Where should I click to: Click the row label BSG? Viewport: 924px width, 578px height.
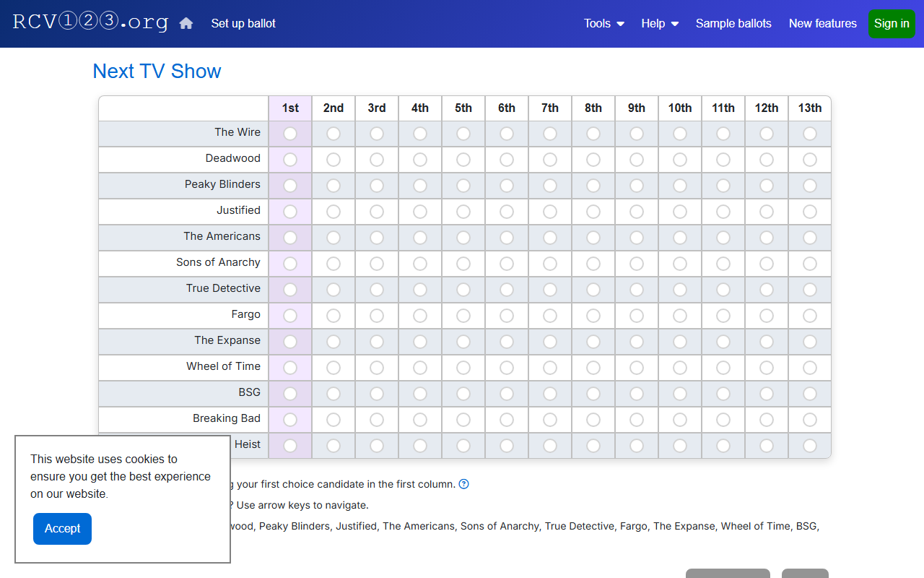click(250, 392)
